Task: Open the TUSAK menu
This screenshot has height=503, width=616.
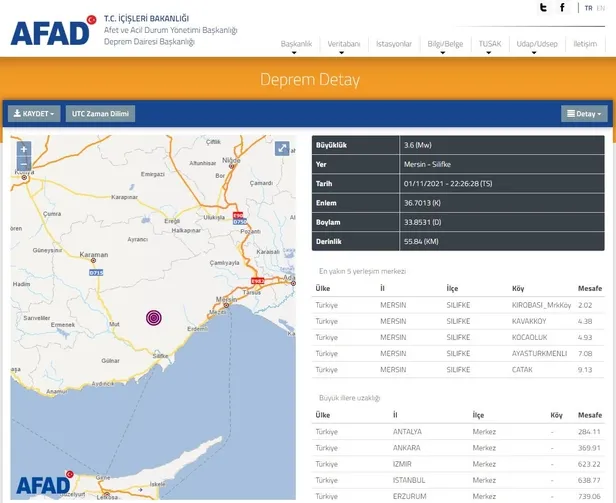Action: [490, 44]
